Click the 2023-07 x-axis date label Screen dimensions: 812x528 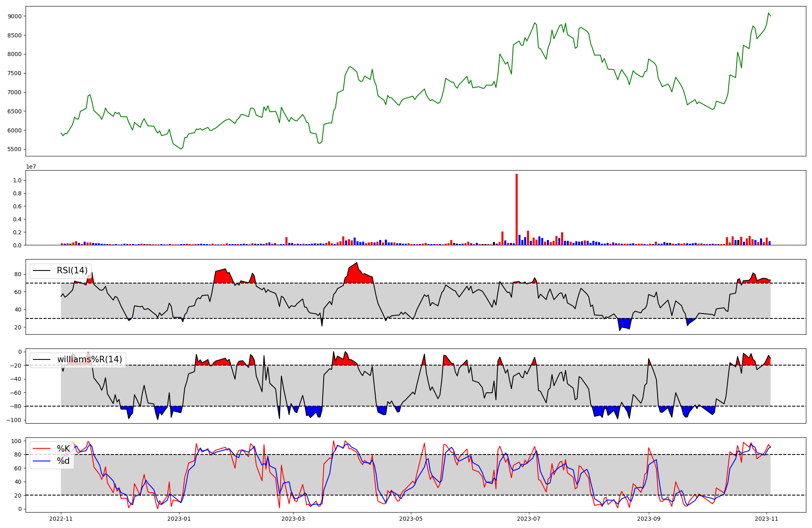pos(529,519)
